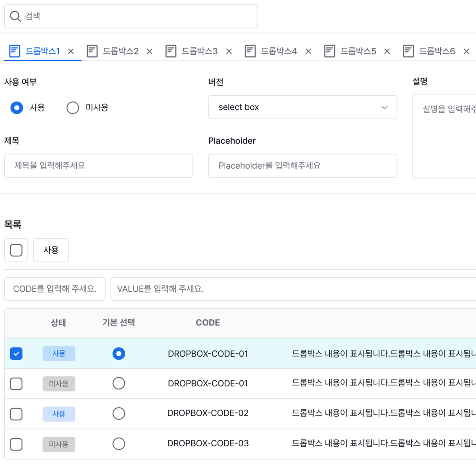This screenshot has height=471, width=476.
Task: Click the CODE column header
Action: [x=208, y=323]
